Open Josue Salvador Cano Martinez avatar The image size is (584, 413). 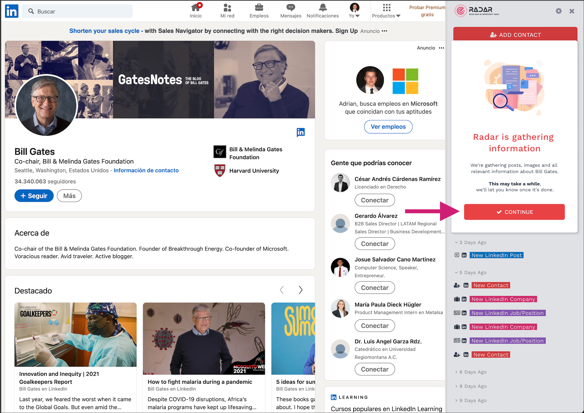click(340, 267)
